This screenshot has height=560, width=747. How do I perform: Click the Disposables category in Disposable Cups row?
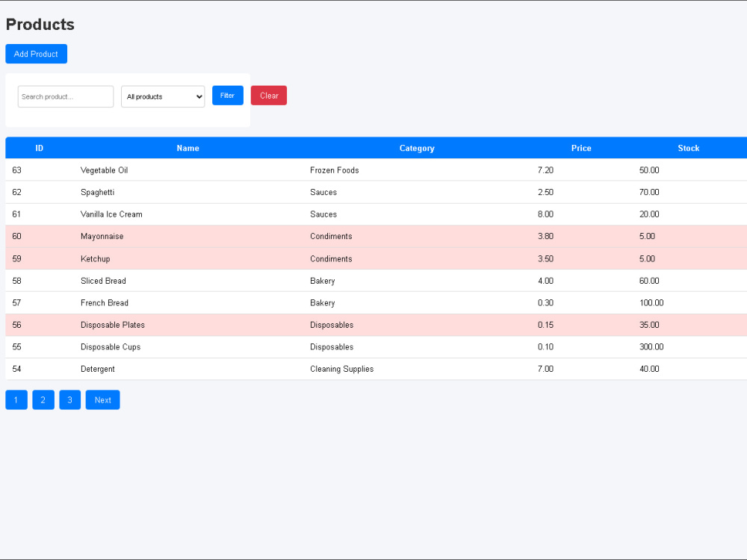tap(332, 346)
